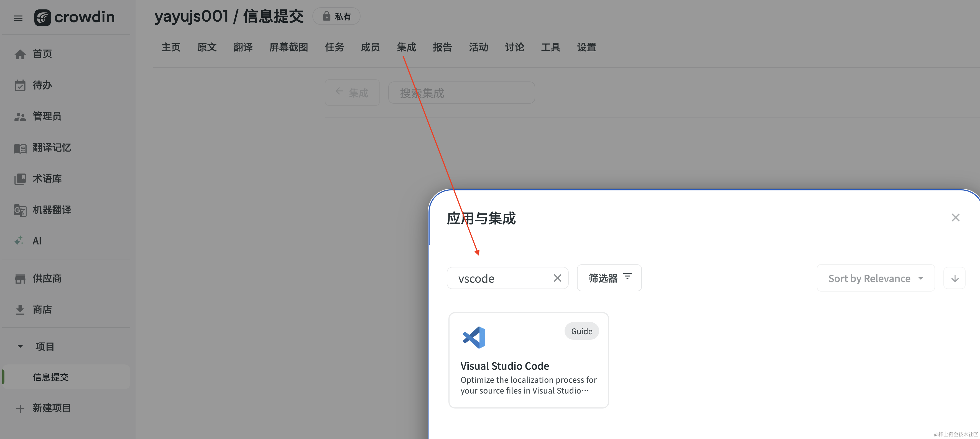
Task: Open 翻译记忆 in the sidebar
Action: point(52,148)
